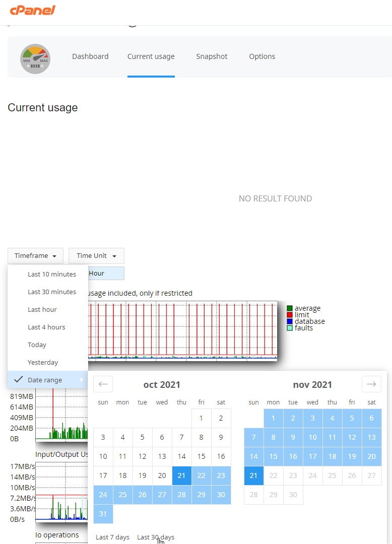Switch to the Dashboard tab
Viewport: 392px width, 544px height.
point(90,56)
